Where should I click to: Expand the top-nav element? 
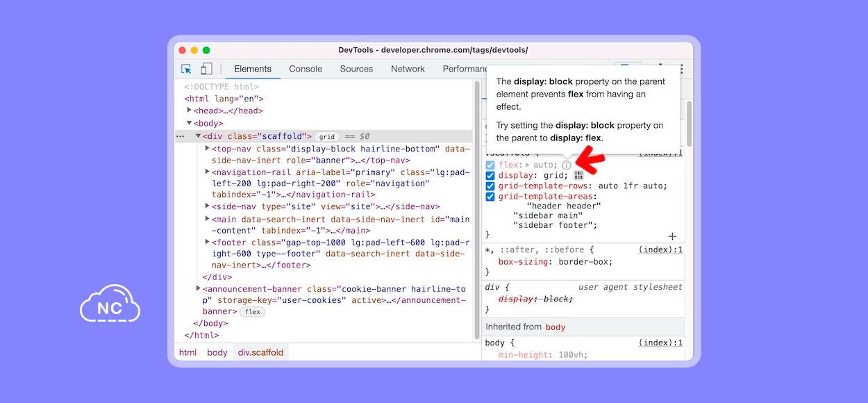tap(207, 149)
